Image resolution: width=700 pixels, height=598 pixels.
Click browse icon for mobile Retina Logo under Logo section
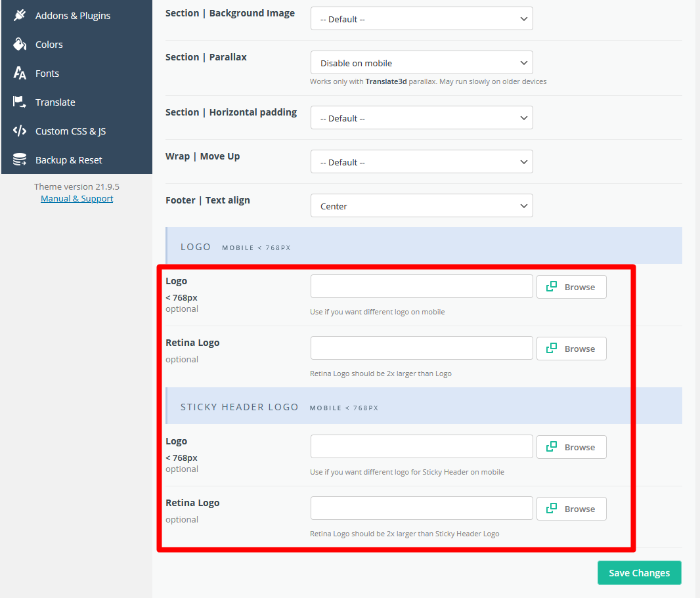552,348
